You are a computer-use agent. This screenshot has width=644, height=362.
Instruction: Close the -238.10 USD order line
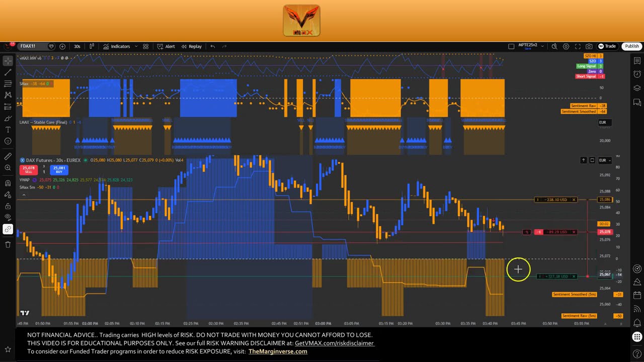574,200
